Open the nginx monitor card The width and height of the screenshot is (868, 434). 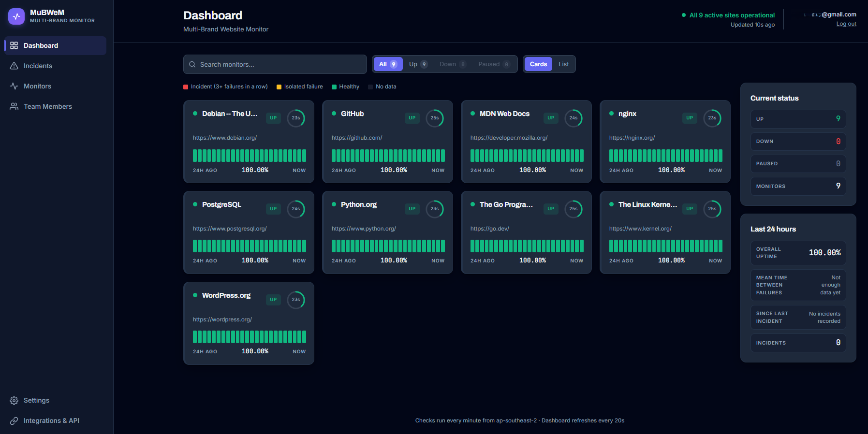(x=665, y=142)
